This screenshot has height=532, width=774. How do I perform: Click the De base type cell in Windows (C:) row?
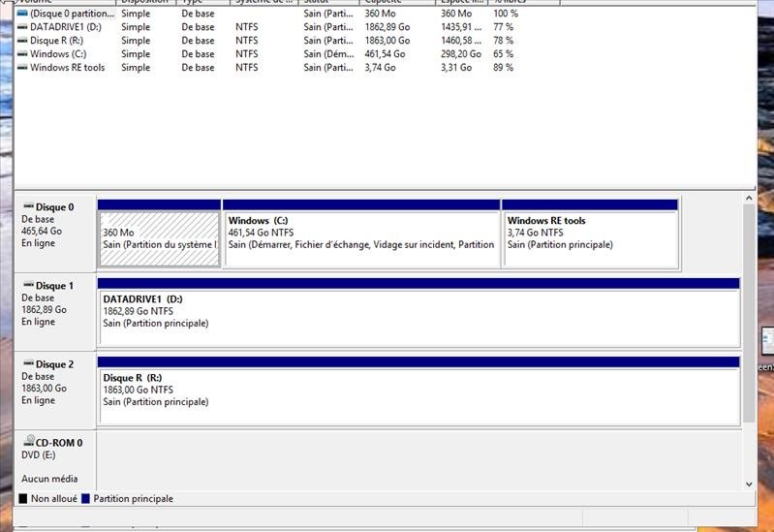click(x=198, y=54)
